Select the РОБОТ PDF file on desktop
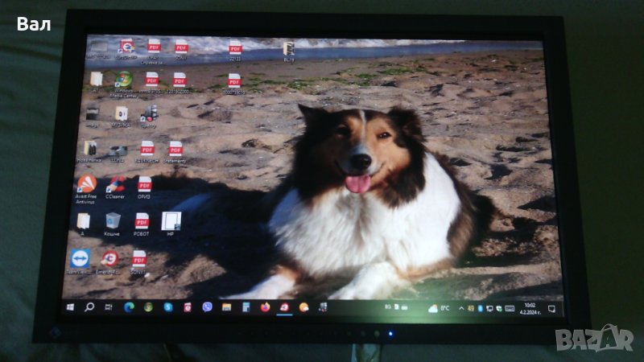The height and width of the screenshot is (362, 644). (x=142, y=220)
